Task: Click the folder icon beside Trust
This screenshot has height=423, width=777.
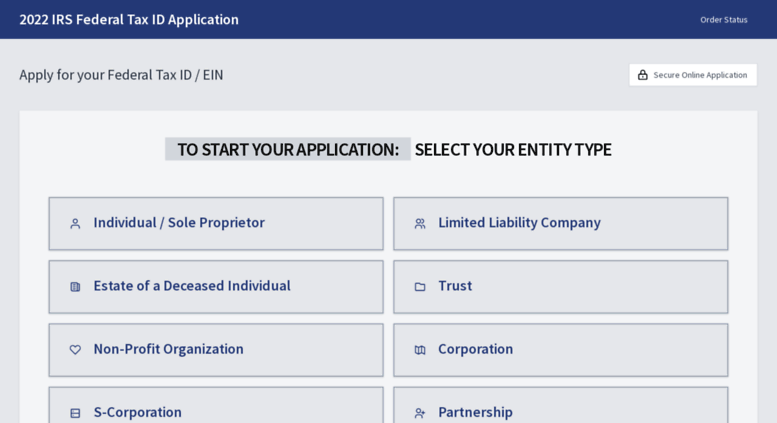Action: point(420,287)
